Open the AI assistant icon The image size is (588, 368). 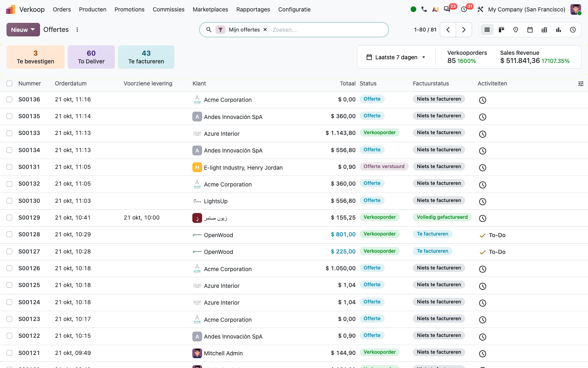point(435,9)
